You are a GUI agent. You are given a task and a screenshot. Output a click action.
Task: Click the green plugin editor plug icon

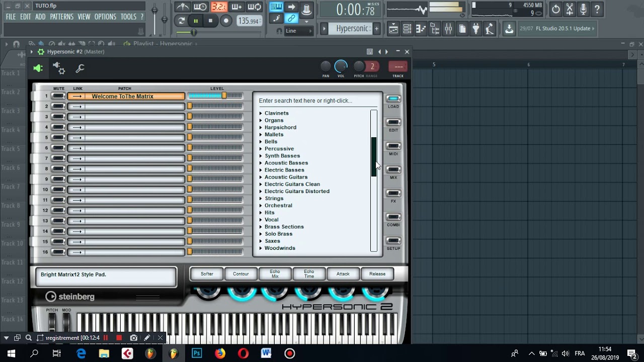(38, 68)
